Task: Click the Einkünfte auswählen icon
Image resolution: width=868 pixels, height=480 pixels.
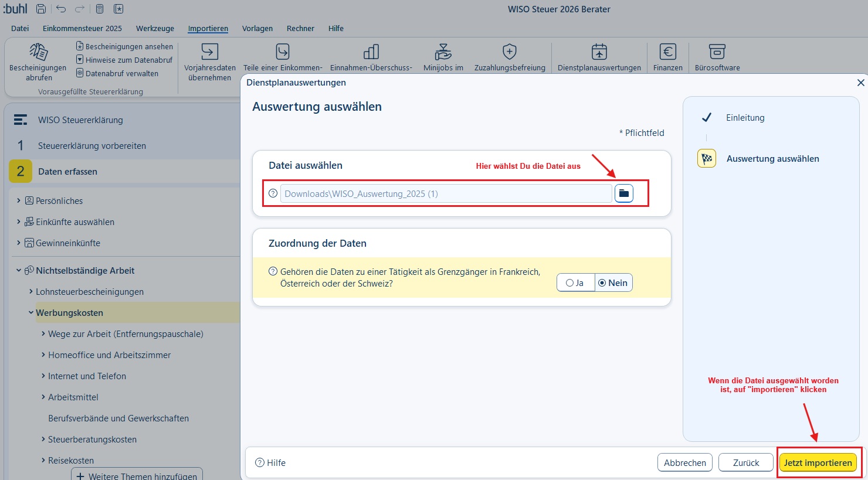Action: tap(29, 222)
